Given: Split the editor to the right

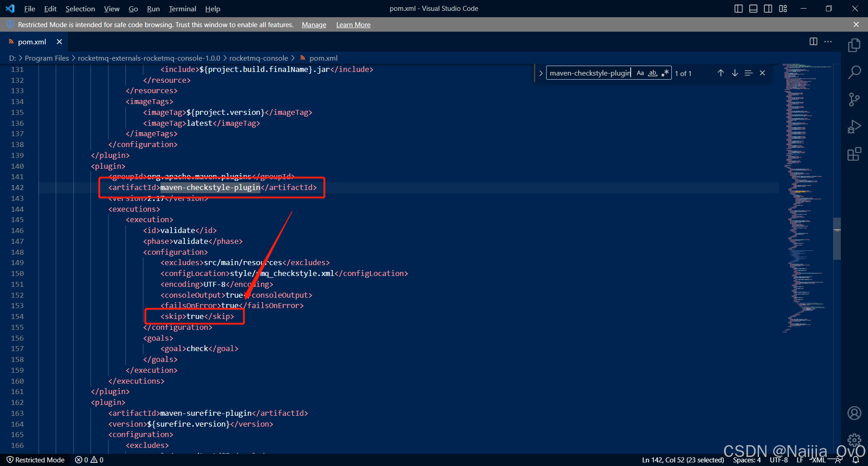Looking at the screenshot, I should (813, 42).
